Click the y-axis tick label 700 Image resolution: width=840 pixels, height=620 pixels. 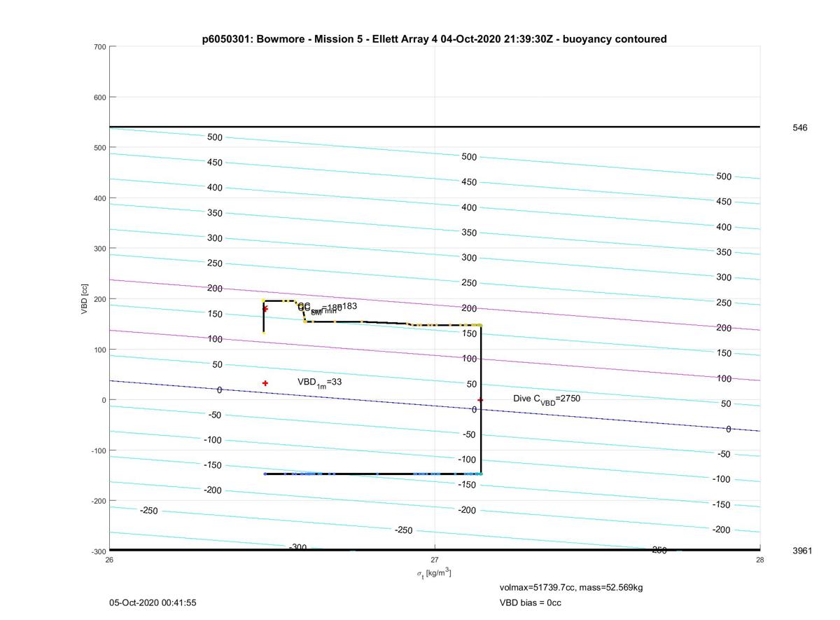tap(99, 47)
